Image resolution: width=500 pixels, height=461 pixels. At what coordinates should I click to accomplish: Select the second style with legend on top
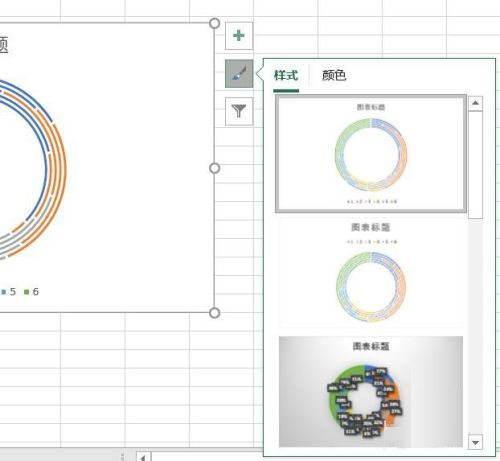point(371,272)
